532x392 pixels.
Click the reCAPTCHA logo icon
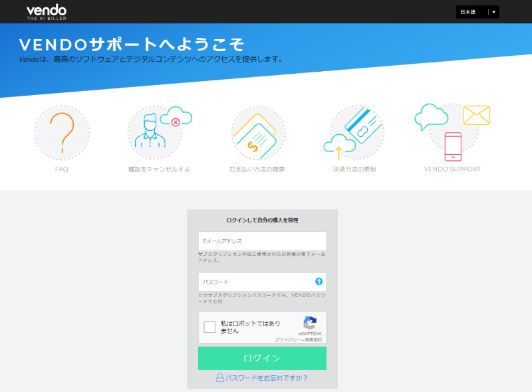[310, 323]
